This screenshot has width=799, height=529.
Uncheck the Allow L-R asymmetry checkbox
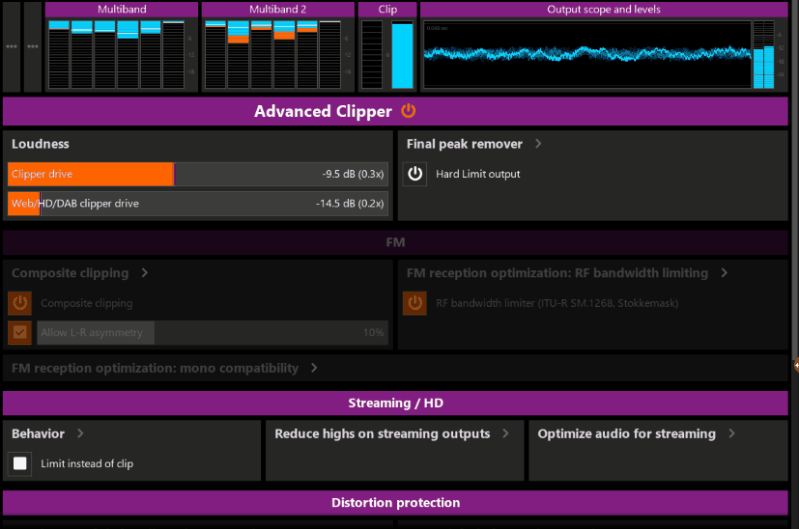(20, 332)
